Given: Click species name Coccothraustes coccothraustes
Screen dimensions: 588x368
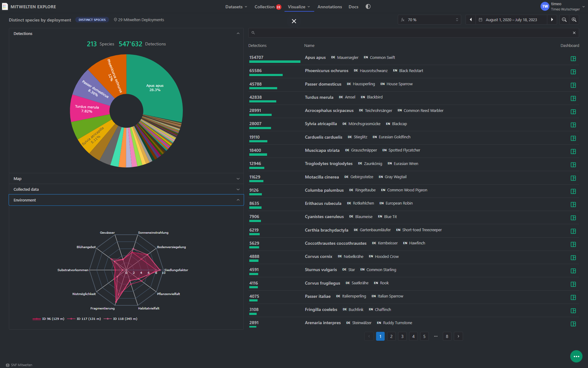Looking at the screenshot, I should [x=336, y=243].
